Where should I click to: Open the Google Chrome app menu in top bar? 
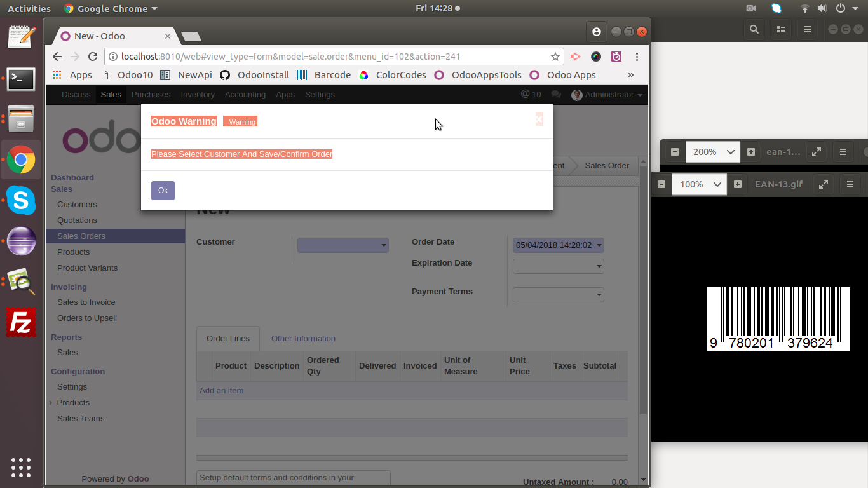[111, 9]
